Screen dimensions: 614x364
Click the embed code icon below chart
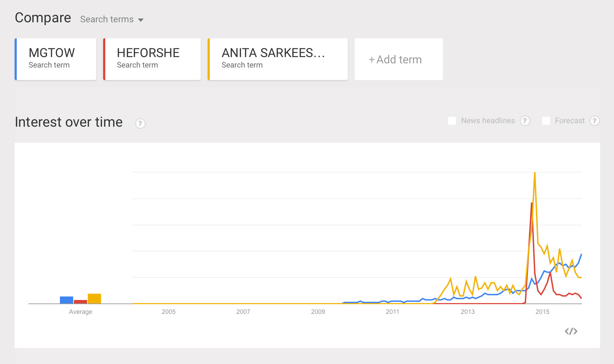pyautogui.click(x=571, y=331)
